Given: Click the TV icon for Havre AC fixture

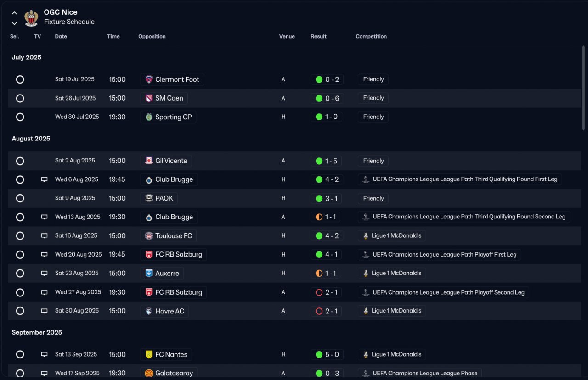Looking at the screenshot, I should pyautogui.click(x=44, y=311).
